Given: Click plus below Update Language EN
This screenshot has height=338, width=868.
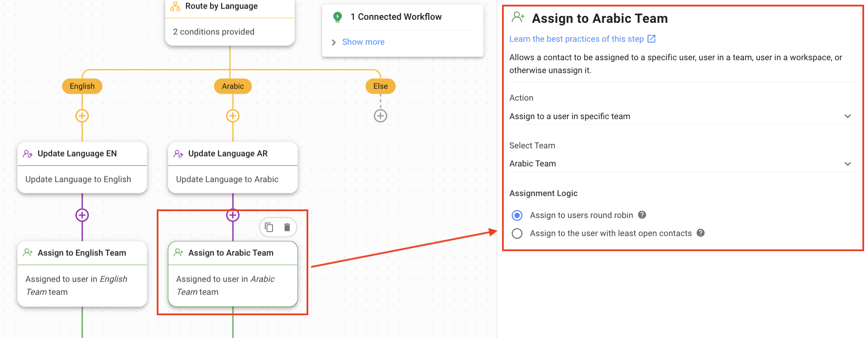Looking at the screenshot, I should tap(82, 215).
